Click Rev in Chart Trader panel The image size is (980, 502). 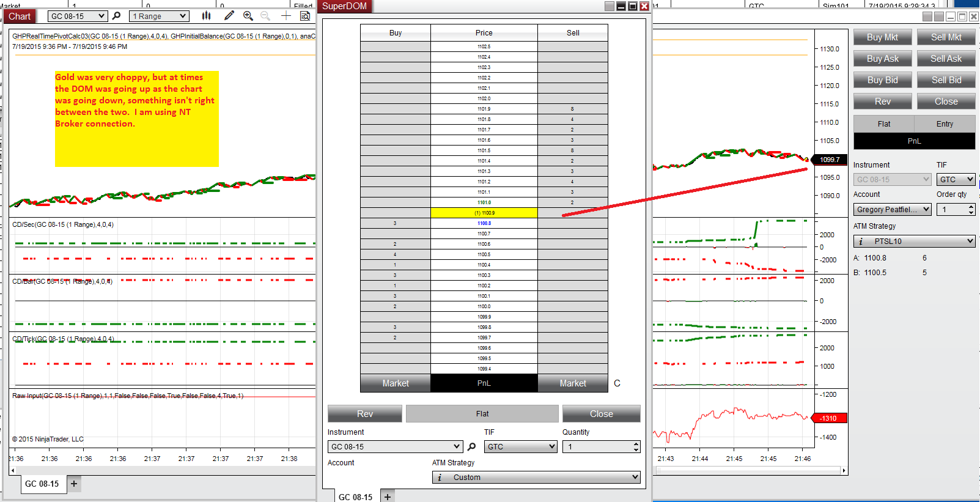point(883,102)
